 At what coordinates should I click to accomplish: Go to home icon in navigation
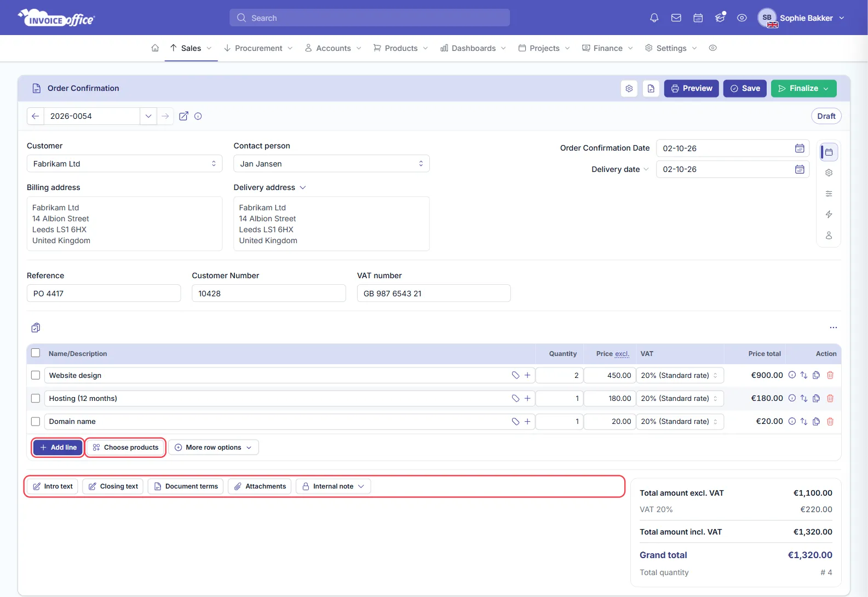(155, 48)
